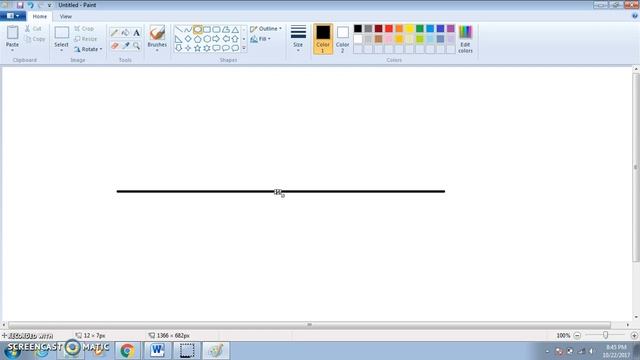This screenshot has width=640, height=360.
Task: Select the Fill with color bucket tool
Action: [125, 33]
